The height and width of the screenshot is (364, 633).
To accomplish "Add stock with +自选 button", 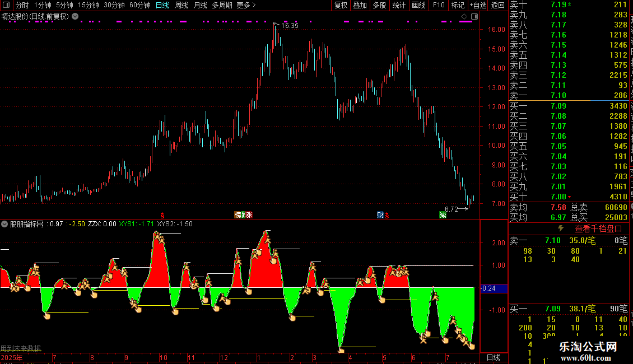I will click(x=478, y=5).
